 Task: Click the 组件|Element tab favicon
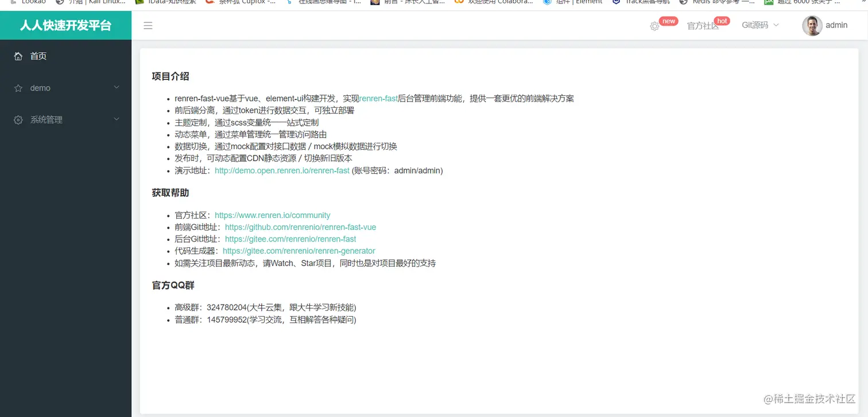547,2
